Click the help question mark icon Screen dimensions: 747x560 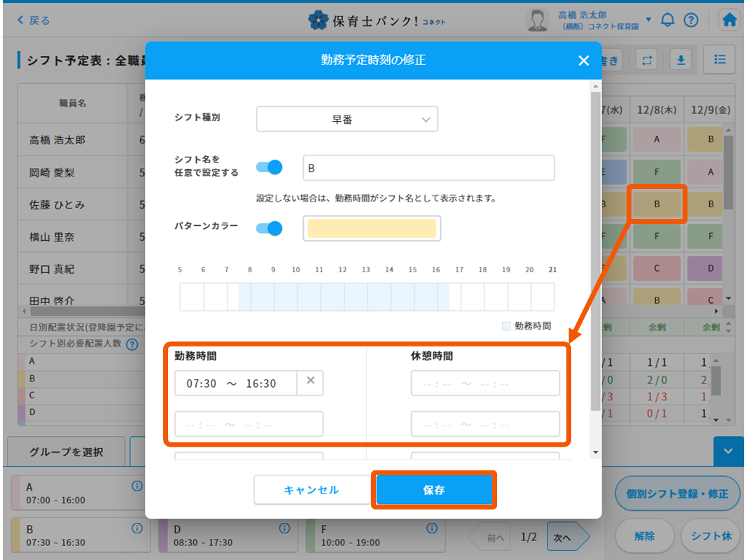pyautogui.click(x=690, y=20)
